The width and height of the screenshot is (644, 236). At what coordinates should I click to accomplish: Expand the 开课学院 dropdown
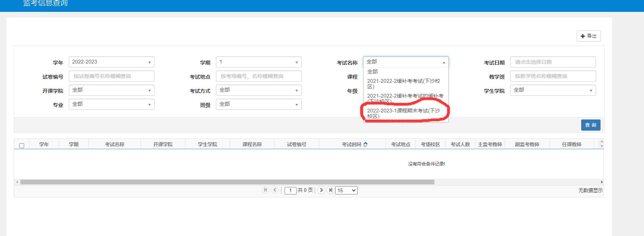click(x=111, y=90)
